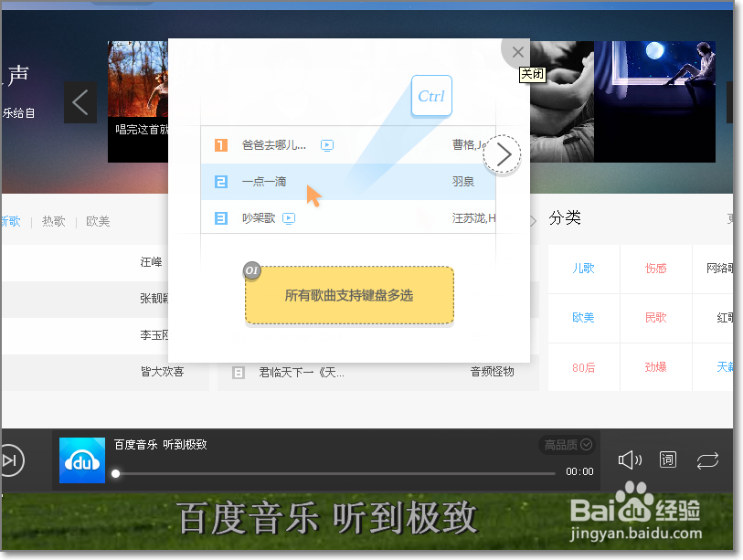Viewport: 743px width, 560px height.
Task: Switch to the 欧美 tab in song list
Action: click(98, 221)
